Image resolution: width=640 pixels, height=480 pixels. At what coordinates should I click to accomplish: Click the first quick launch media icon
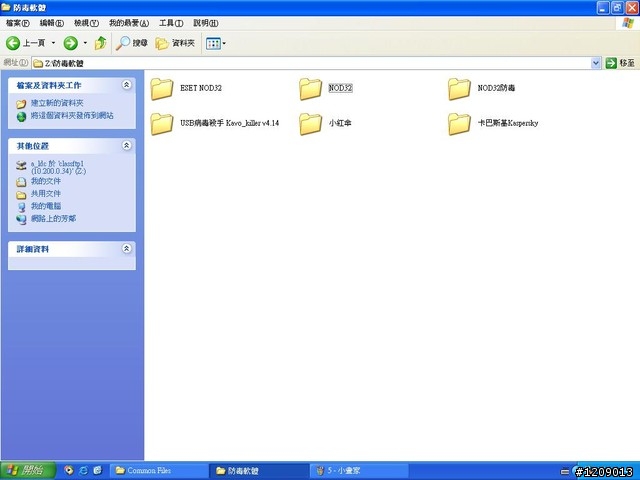click(x=69, y=471)
